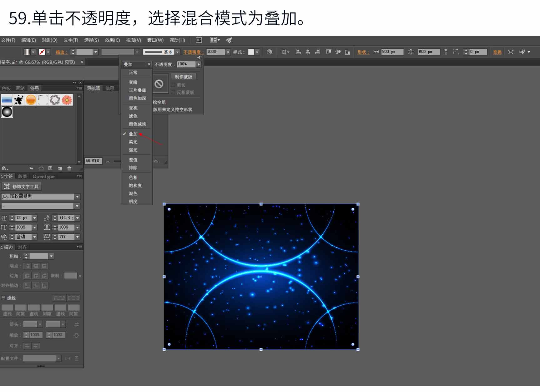
Task: Click horizontal align left icon
Action: click(298, 52)
